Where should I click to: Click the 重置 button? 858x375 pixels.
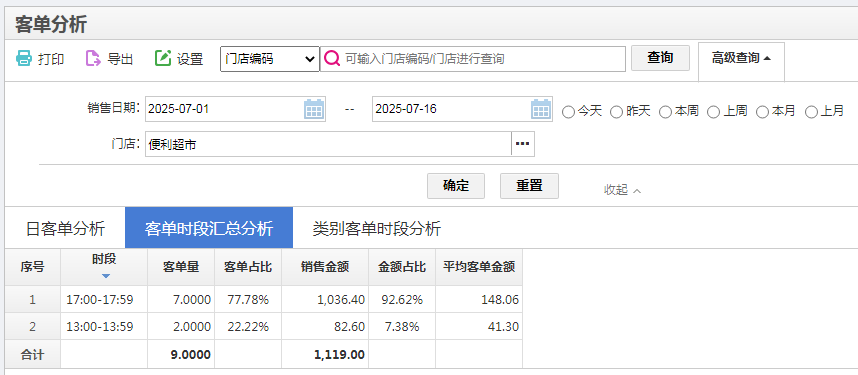click(529, 186)
